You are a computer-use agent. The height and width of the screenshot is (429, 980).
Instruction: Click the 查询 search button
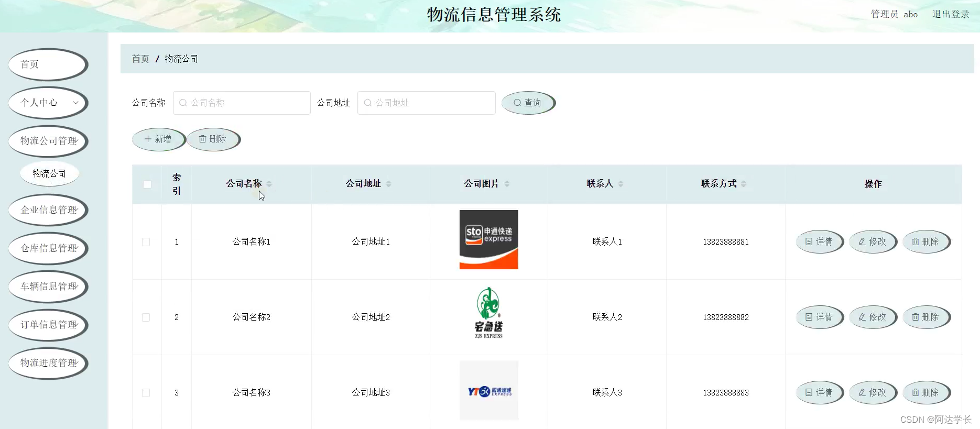click(x=528, y=103)
